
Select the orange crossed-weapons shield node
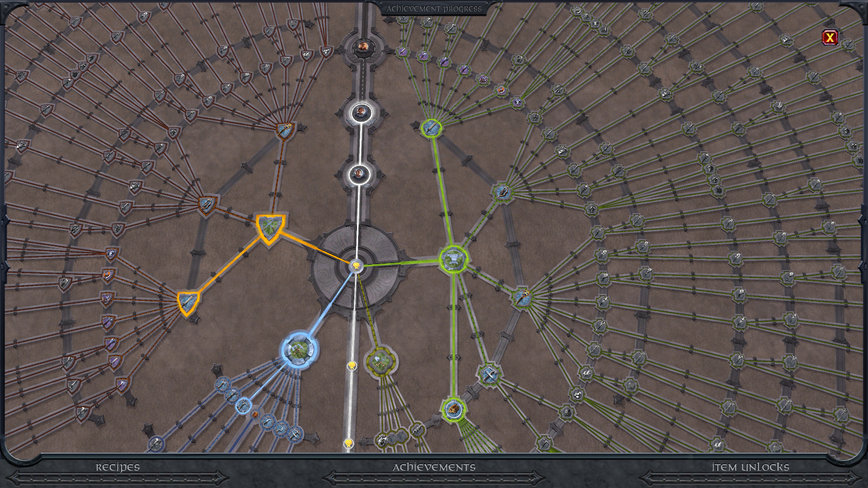click(x=270, y=228)
